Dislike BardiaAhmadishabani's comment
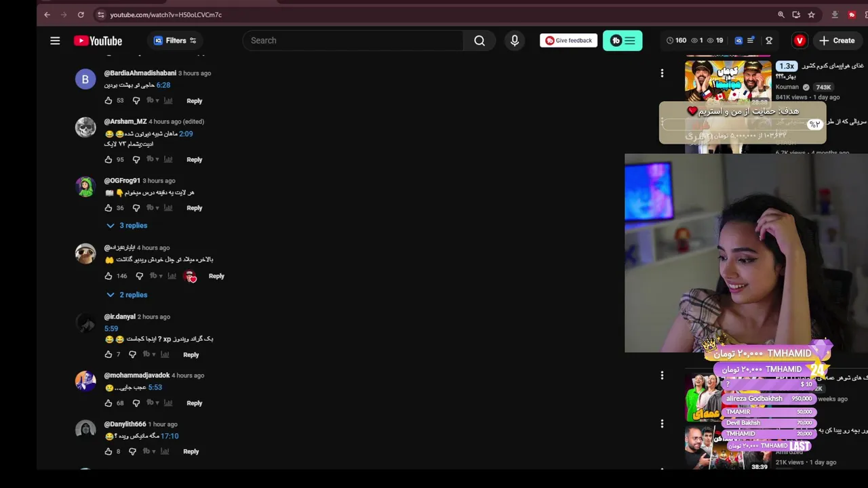The image size is (868, 488). [136, 100]
